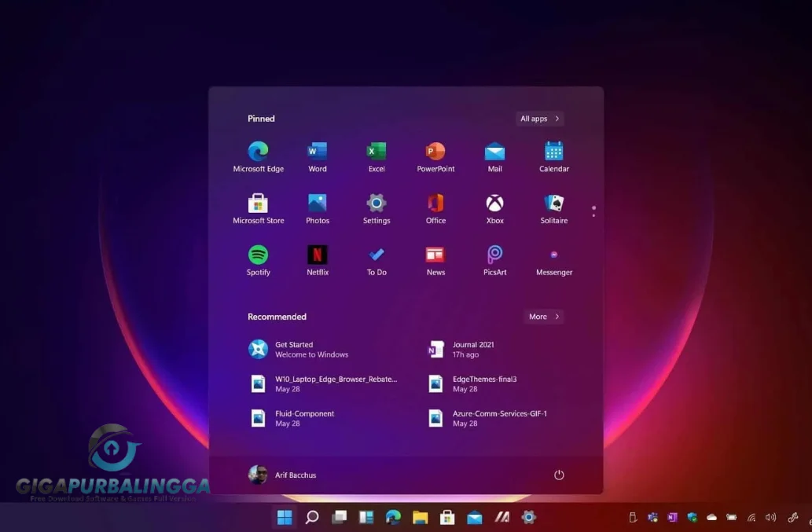Open Solitaire from pinned apps

(553, 207)
